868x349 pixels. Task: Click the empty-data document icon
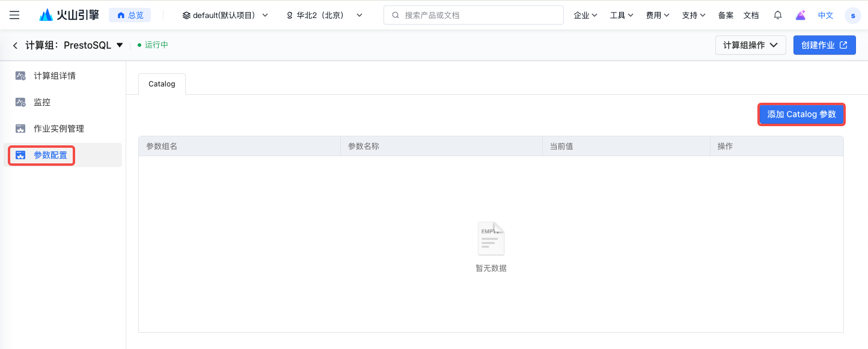click(x=491, y=238)
